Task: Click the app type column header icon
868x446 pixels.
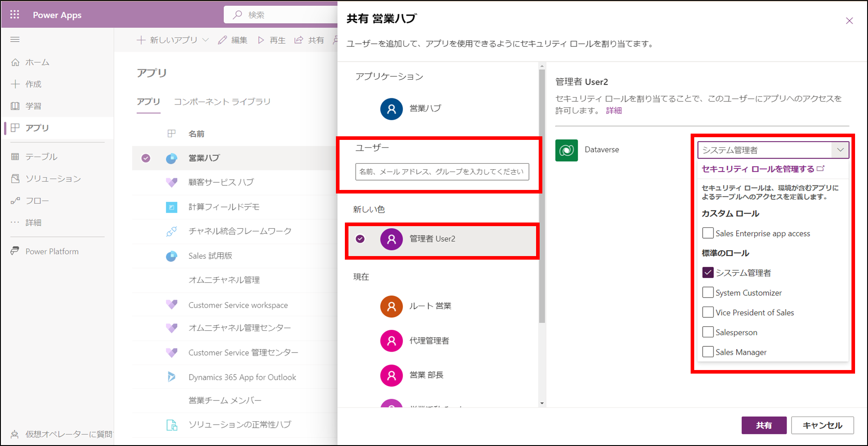Action: click(172, 134)
